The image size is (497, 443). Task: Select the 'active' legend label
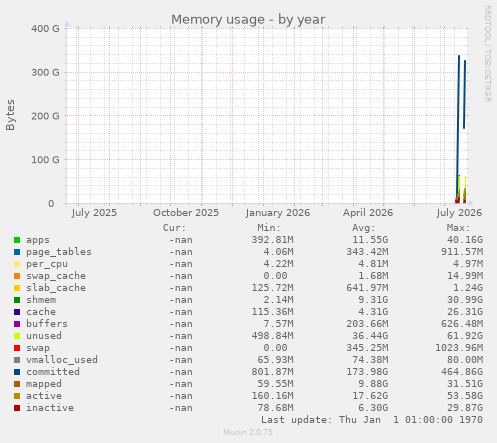click(x=44, y=396)
